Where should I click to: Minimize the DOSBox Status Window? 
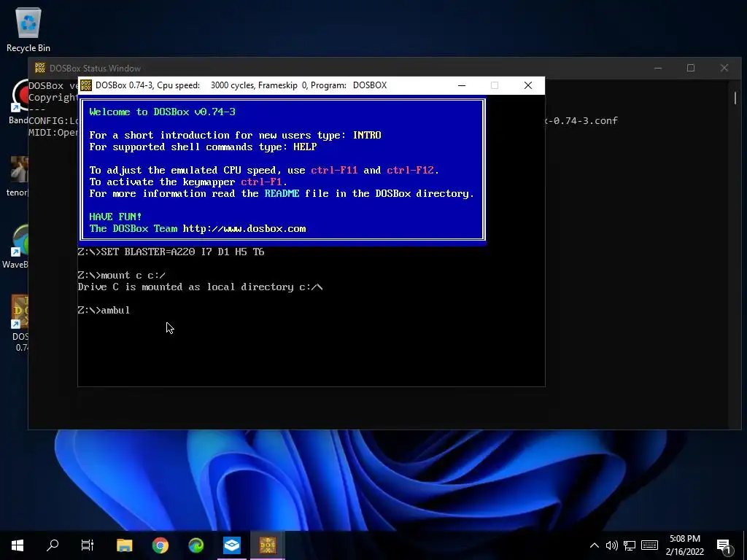coord(658,68)
